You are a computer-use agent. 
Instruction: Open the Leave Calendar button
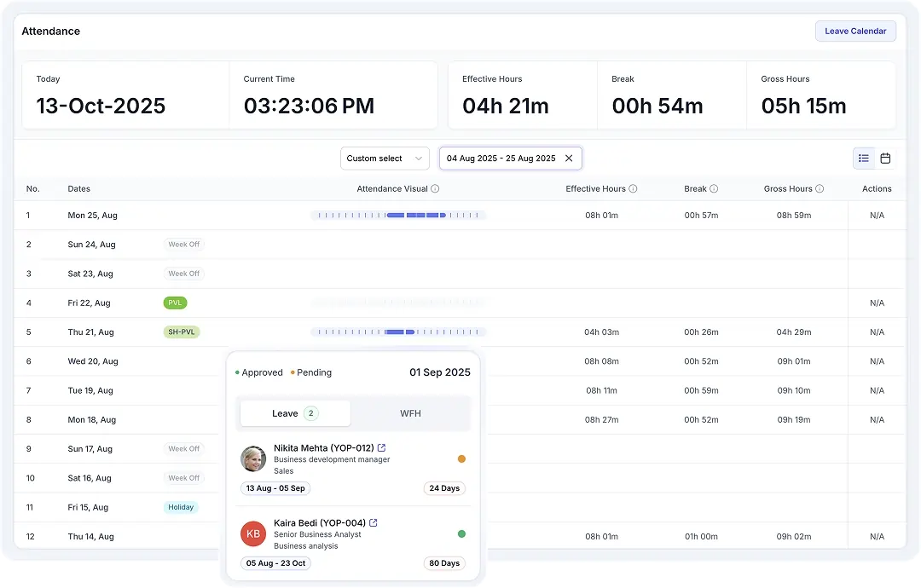click(855, 32)
